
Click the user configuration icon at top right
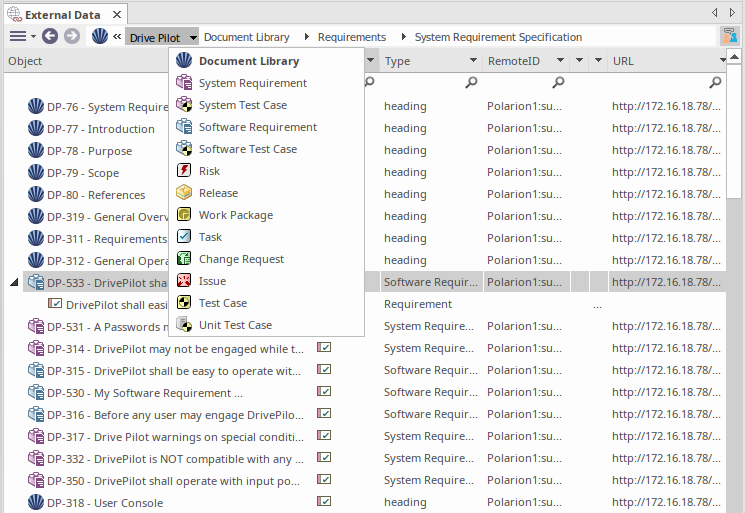click(730, 36)
